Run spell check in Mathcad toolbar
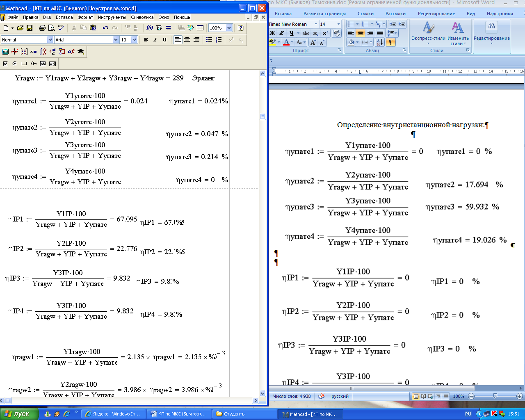525x420 pixels. (x=61, y=28)
